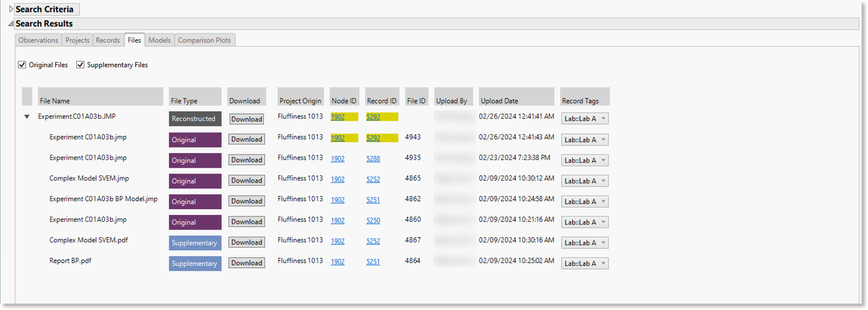The image size is (868, 310).
Task: Open Record ID 5252 link for Complex Model SVEM.pdf
Action: (x=373, y=241)
